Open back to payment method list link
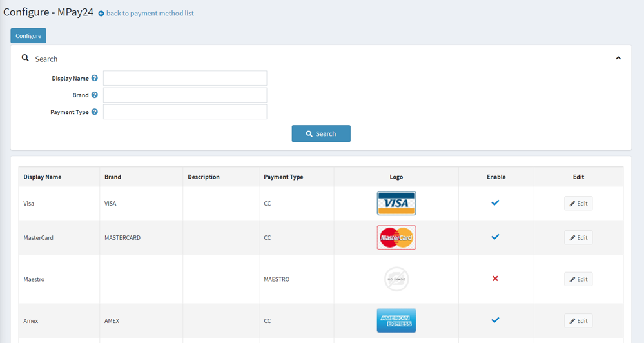 coord(150,13)
